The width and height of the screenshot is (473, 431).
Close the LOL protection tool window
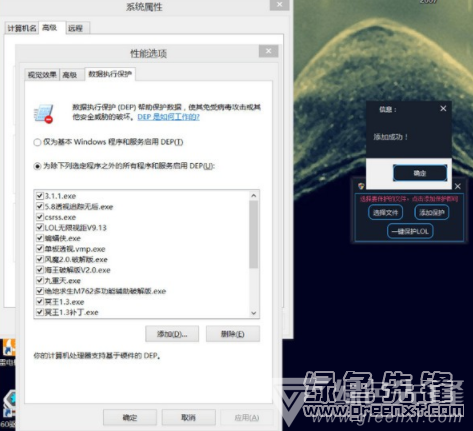pos(458,186)
